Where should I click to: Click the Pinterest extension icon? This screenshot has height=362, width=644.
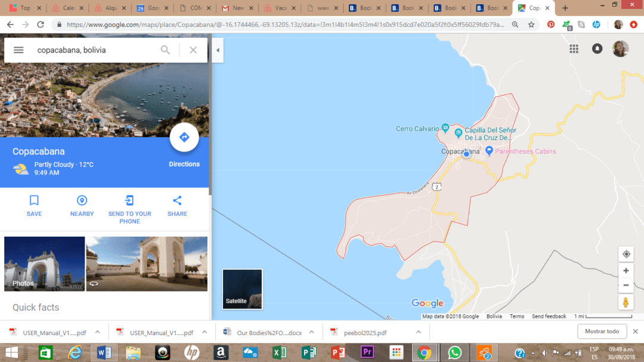click(x=551, y=24)
